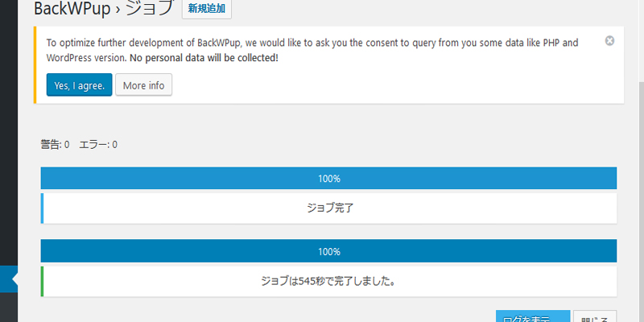Select the ジョブ完了 status box
The width and height of the screenshot is (644, 322).
[x=328, y=208]
